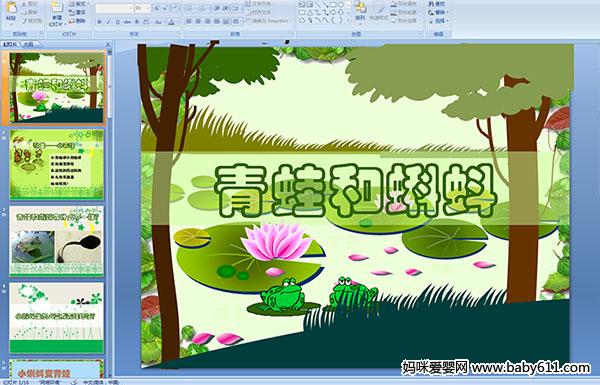Viewport: 600px width, 385px height.
Task: Click Convert to SmartArt button
Action: pyautogui.click(x=268, y=21)
